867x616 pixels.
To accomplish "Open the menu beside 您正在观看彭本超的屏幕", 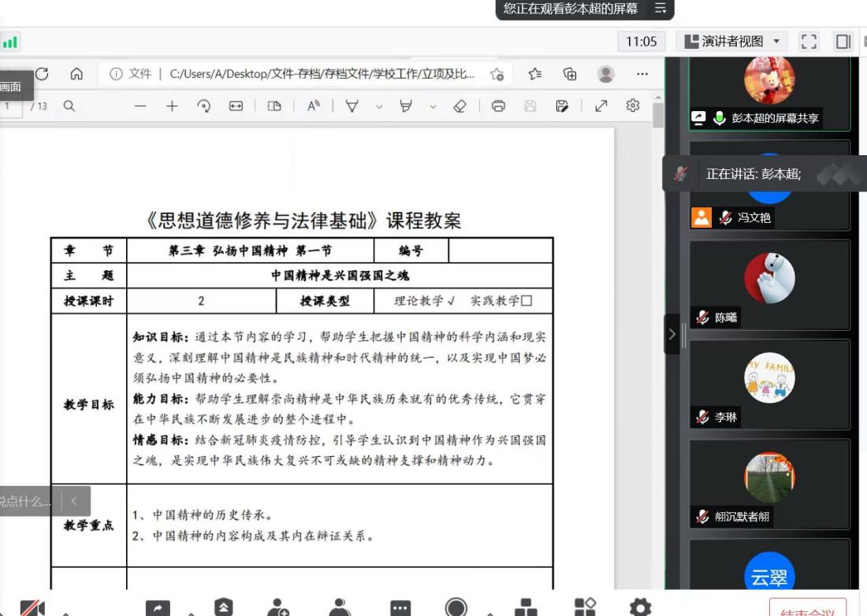I will pyautogui.click(x=660, y=9).
